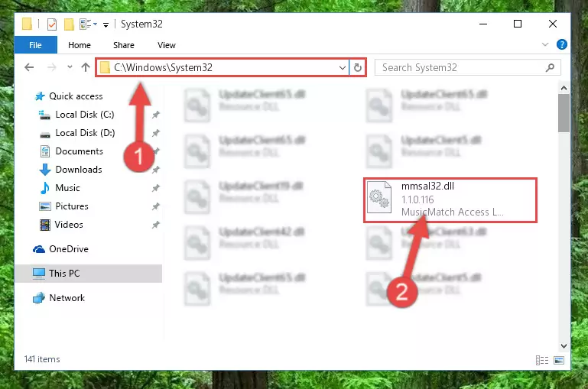The width and height of the screenshot is (588, 389).
Task: Go forward using the forward arrow
Action: tap(52, 67)
